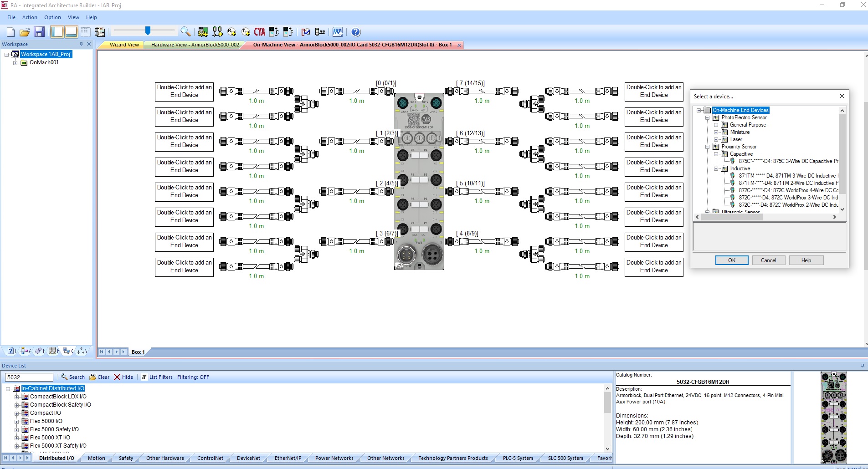Click Cancel in Select a device dialog
The image size is (868, 469).
tap(768, 260)
